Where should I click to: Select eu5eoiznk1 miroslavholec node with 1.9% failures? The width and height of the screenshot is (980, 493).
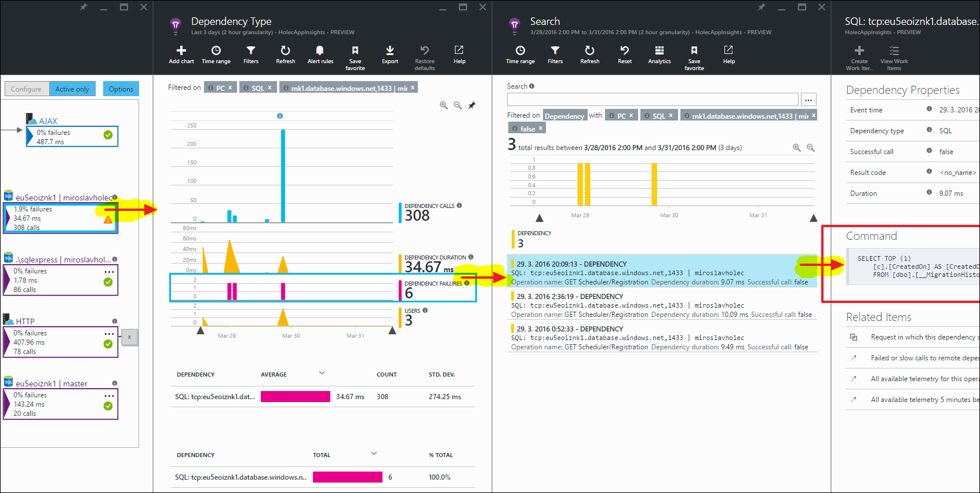point(60,218)
